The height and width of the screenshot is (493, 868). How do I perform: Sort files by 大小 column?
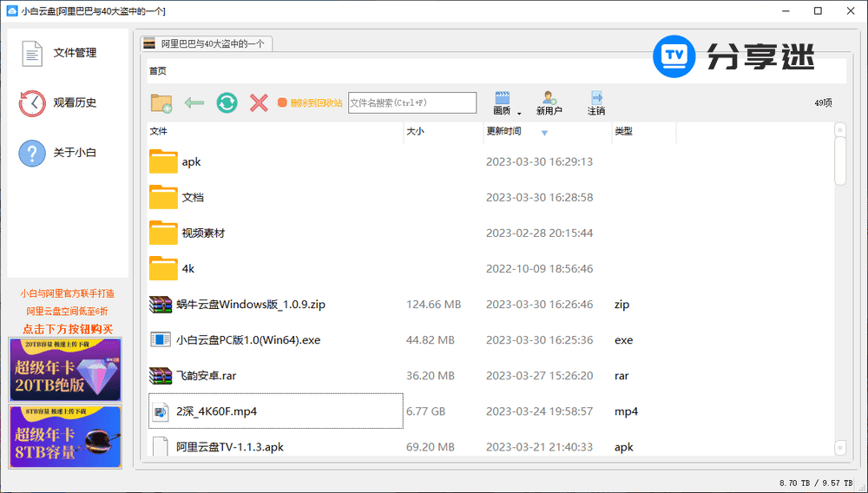click(x=415, y=132)
